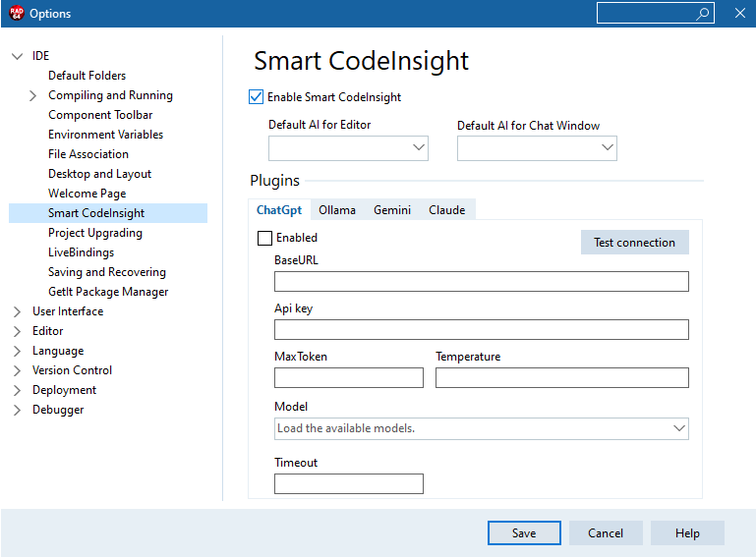Expand the User Interface node

[18, 311]
